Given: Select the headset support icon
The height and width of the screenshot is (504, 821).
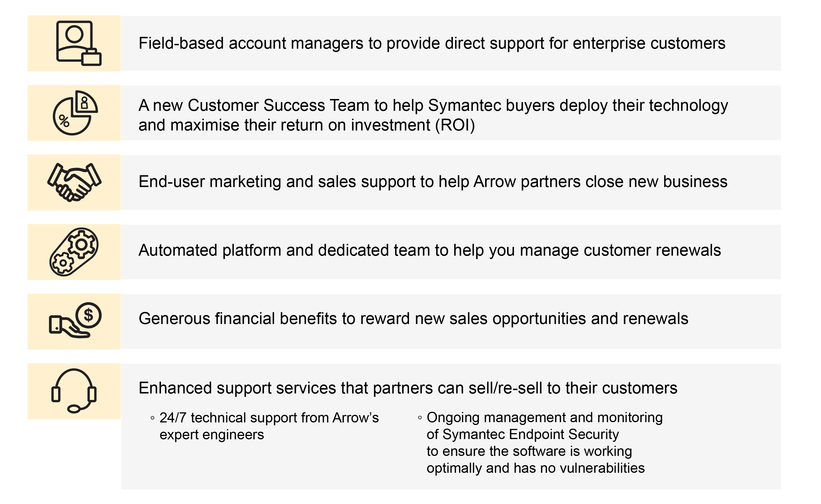Looking at the screenshot, I should [74, 391].
